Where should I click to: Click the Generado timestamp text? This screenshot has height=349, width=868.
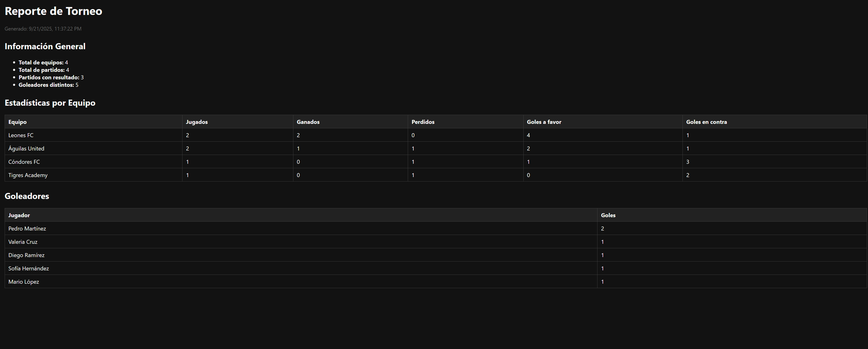click(43, 29)
